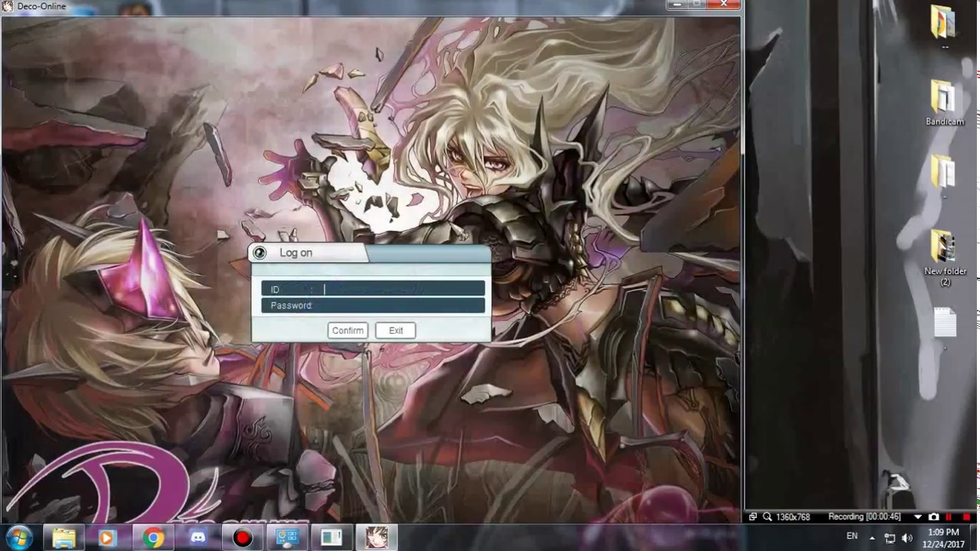Open the Bandicam desktop folder

tap(945, 103)
